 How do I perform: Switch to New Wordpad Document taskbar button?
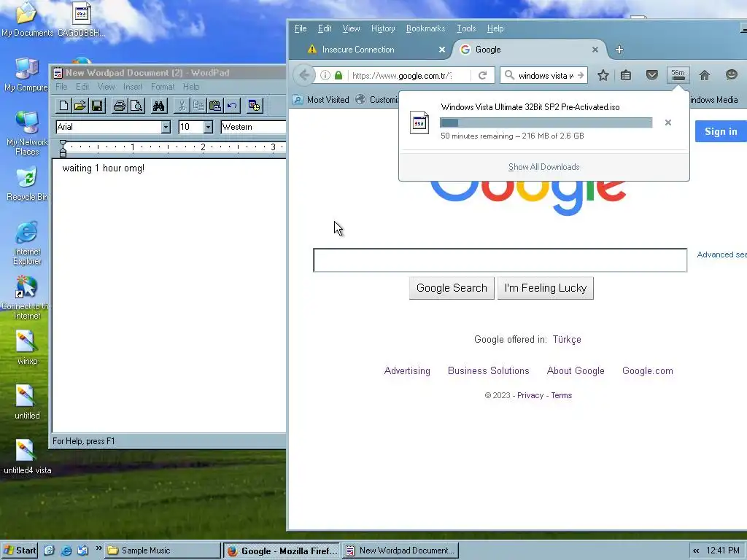pyautogui.click(x=401, y=551)
